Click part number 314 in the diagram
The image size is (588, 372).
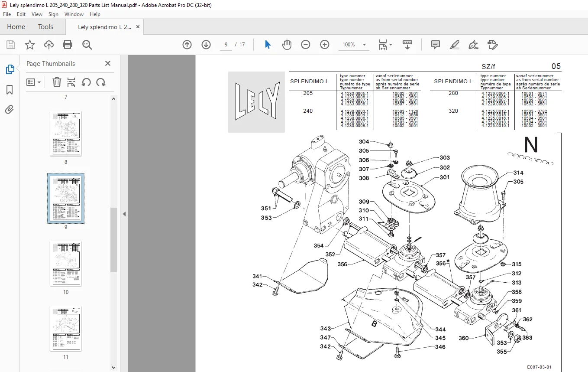click(x=518, y=173)
